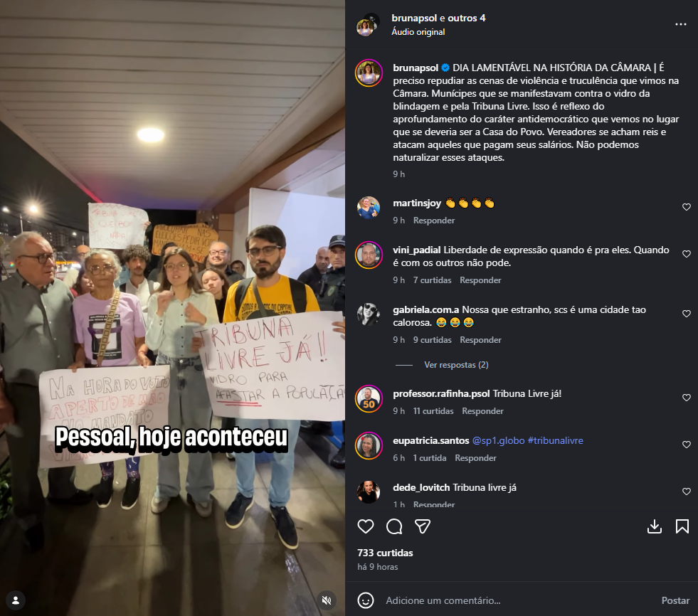The image size is (698, 616).
Task: Like professor.rafinha.psol's comment
Action: pyautogui.click(x=687, y=398)
